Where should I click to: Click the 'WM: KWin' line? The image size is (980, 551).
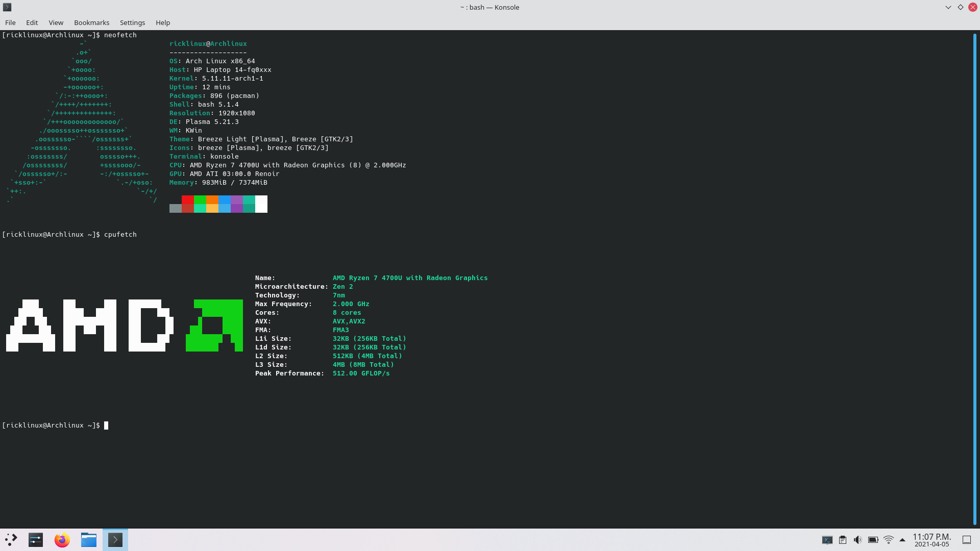[186, 131]
